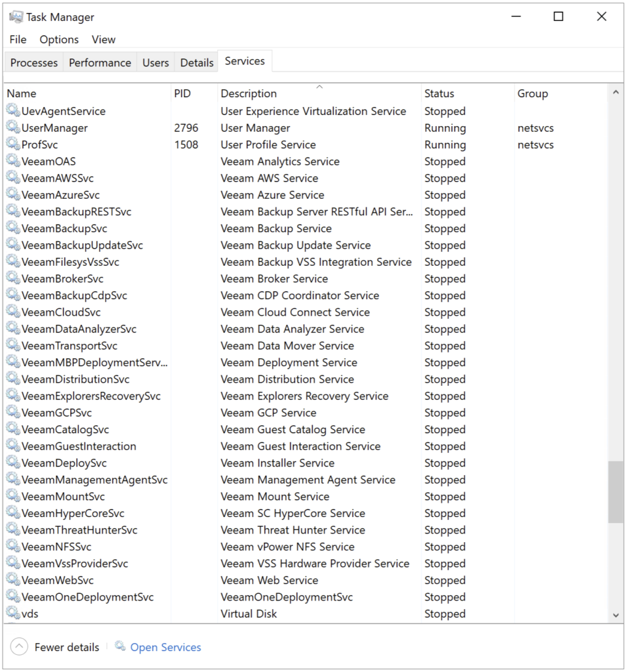Click the scrollbar up arrow
The width and height of the screenshot is (627, 672).
click(x=616, y=92)
